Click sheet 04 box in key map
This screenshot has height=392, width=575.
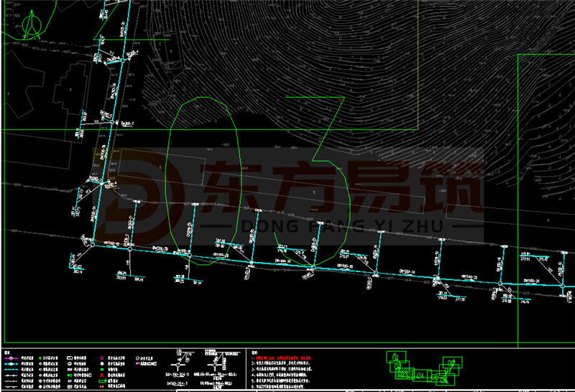(422, 375)
